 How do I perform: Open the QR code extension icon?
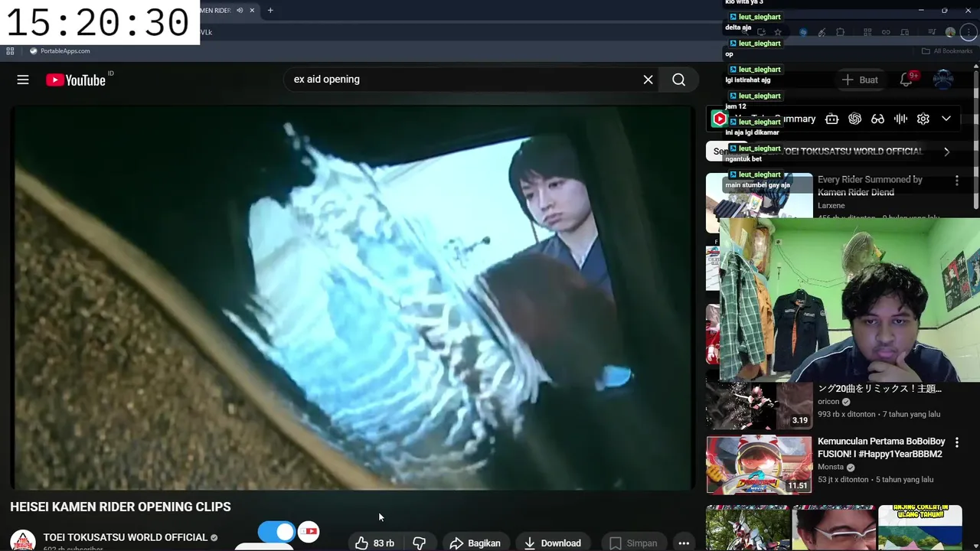pyautogui.click(x=867, y=32)
